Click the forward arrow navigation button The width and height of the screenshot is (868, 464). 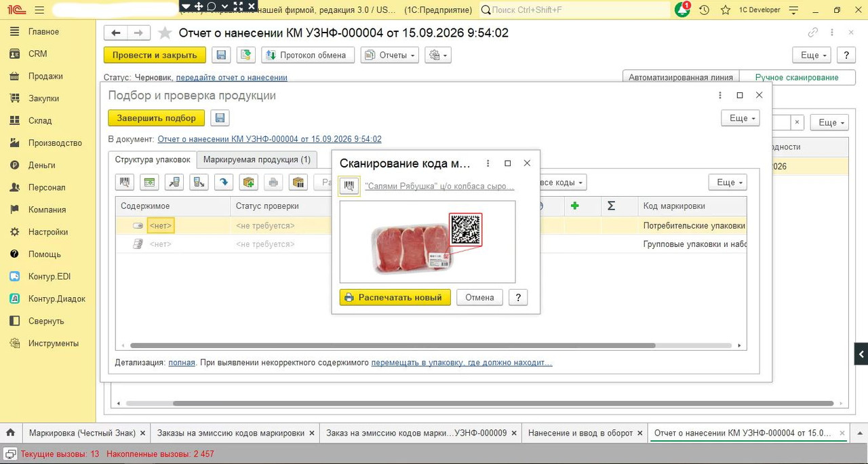[138, 33]
